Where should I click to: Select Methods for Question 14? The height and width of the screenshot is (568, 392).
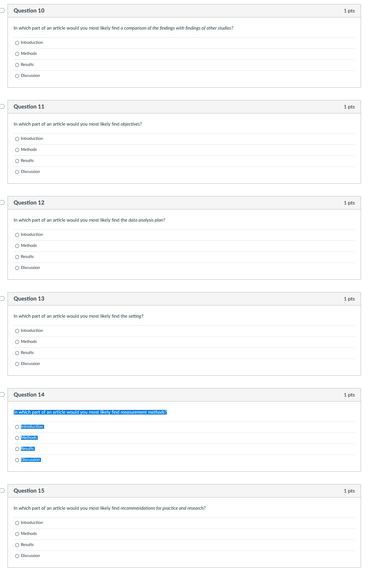point(17,438)
